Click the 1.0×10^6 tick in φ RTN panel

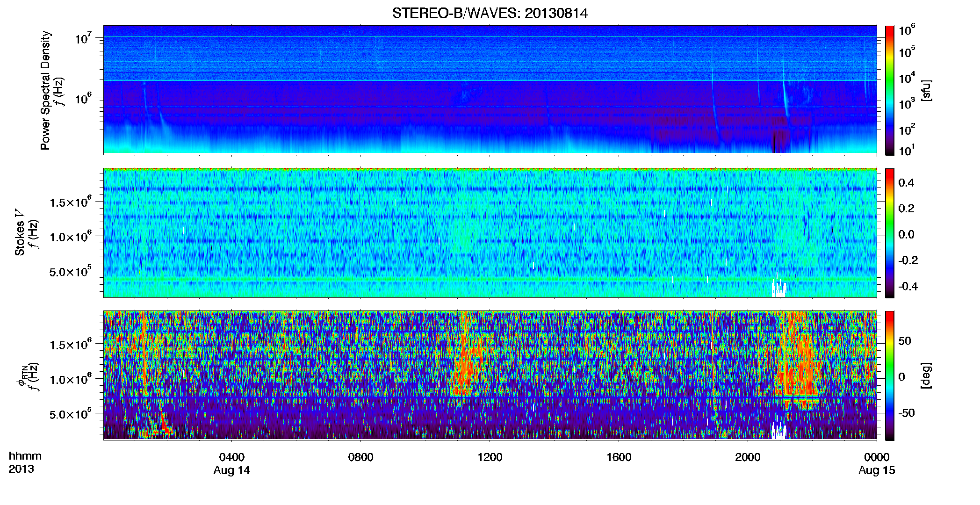(x=71, y=379)
